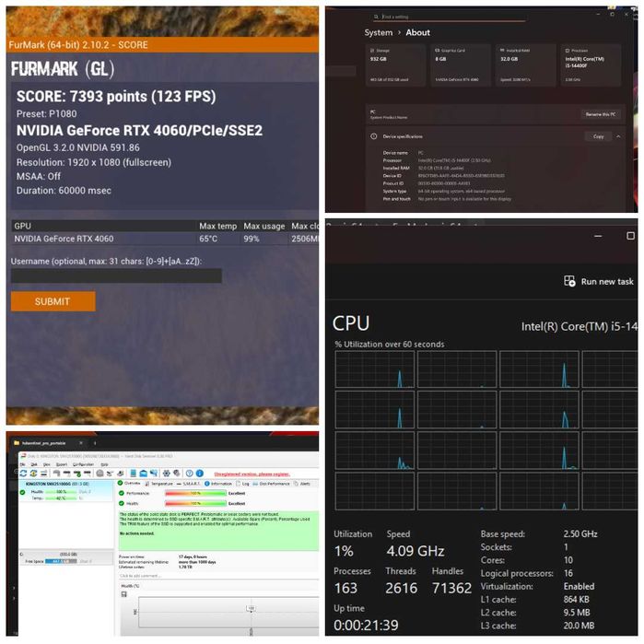This screenshot has height=644, width=644.
Task: Click the Graphics Card 8 GB card
Action: 461,64
